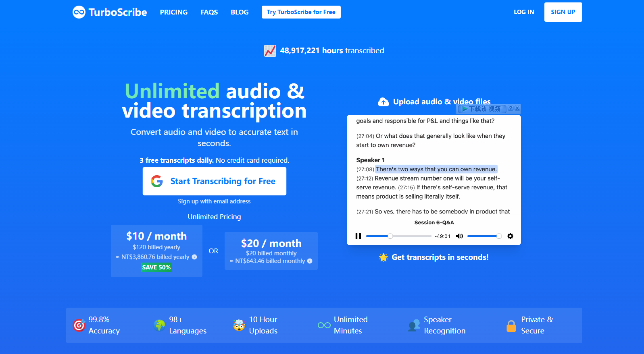Click the Speaker Recognition text

click(445, 325)
